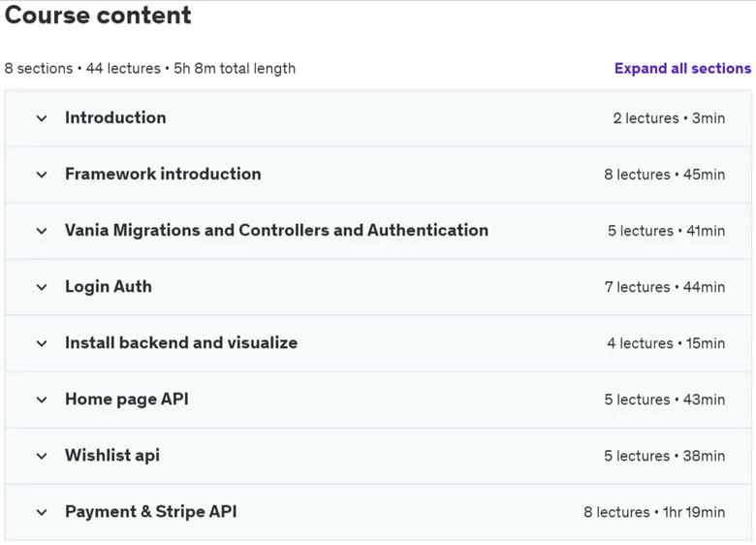The height and width of the screenshot is (545, 756).
Task: Click the '8 lectures • 1hr 19min' label
Action: point(654,512)
